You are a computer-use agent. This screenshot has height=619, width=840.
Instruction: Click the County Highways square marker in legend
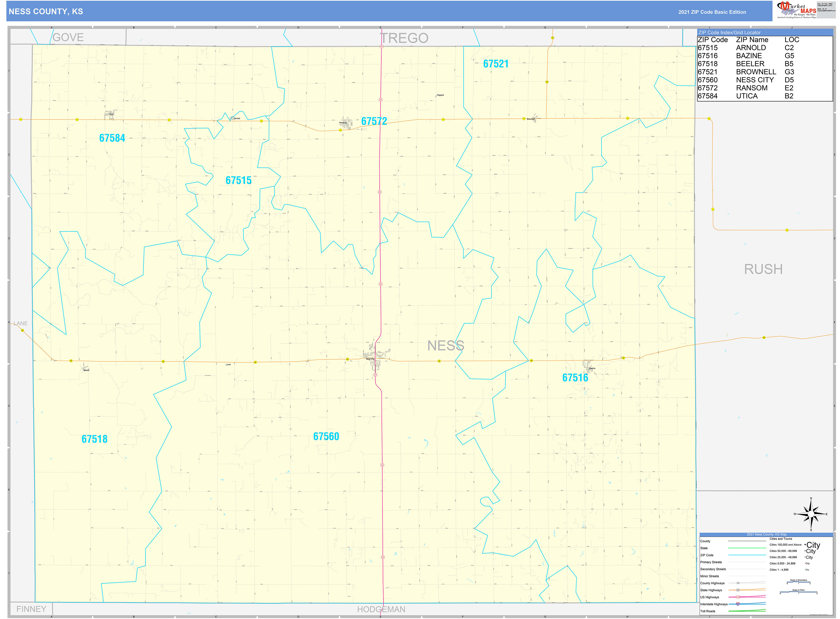[x=738, y=583]
